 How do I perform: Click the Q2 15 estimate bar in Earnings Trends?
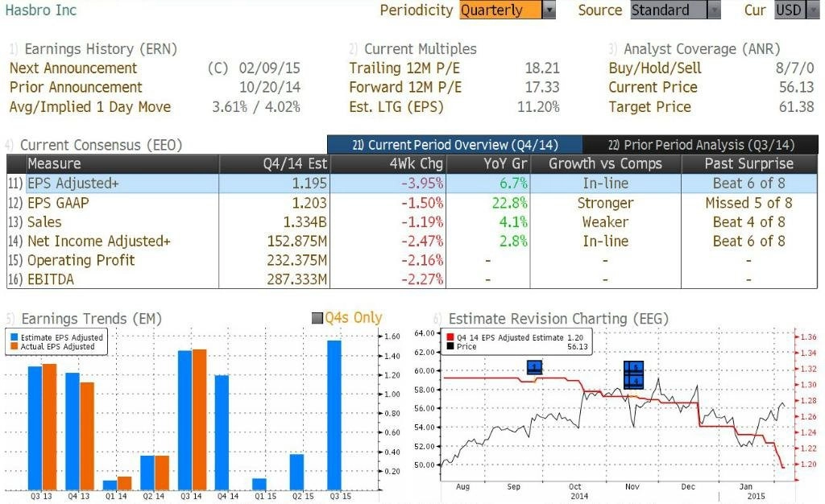[296, 472]
